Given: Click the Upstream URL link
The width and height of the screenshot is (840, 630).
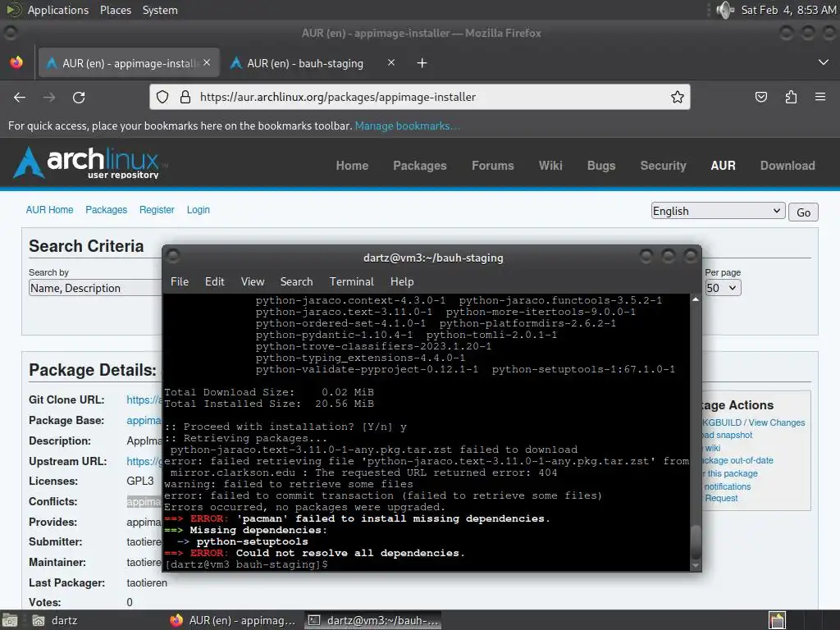Looking at the screenshot, I should (x=144, y=461).
